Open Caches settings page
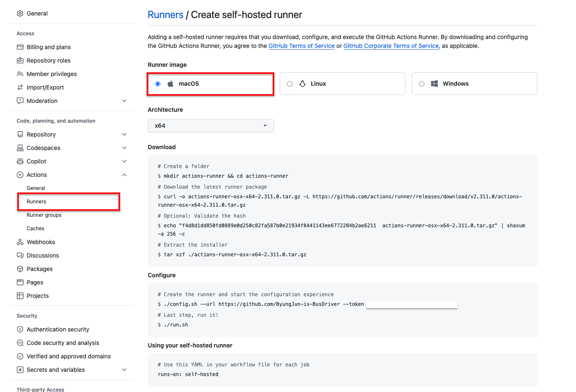The width and height of the screenshot is (576, 392). (x=35, y=229)
